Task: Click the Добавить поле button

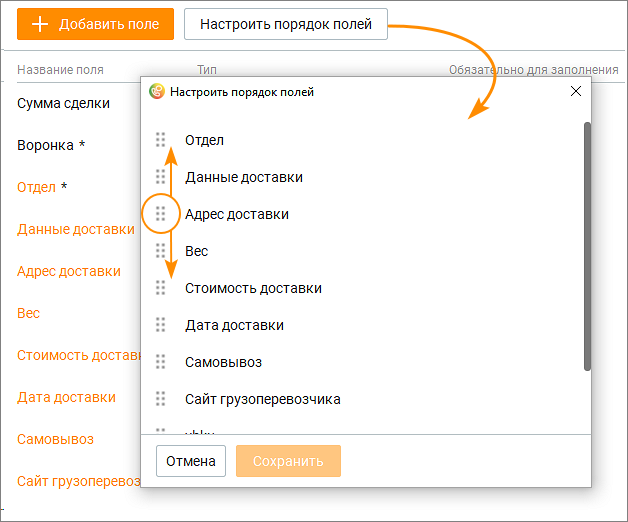Action: 95,24
